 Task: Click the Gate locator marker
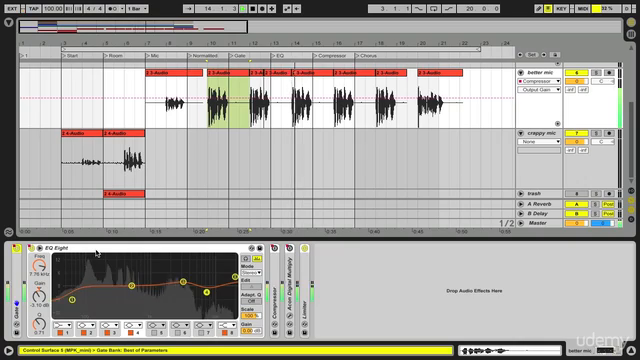point(238,56)
